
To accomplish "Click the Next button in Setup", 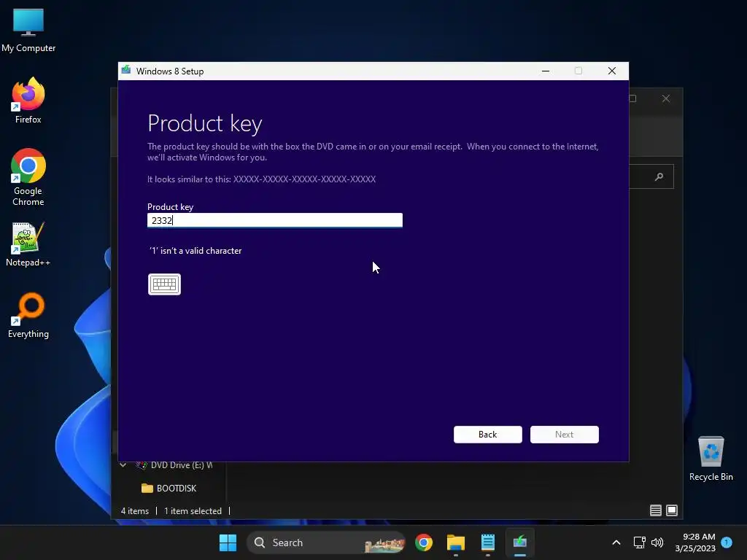I will tap(565, 435).
